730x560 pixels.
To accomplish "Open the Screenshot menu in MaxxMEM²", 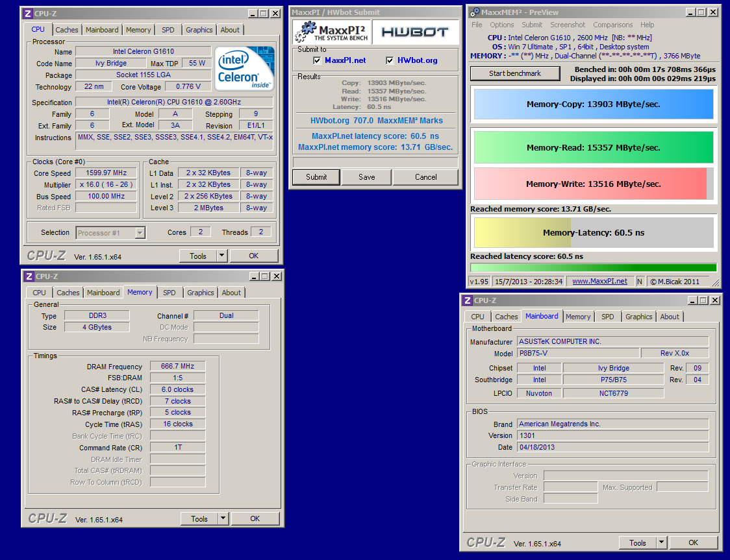I will tap(568, 25).
